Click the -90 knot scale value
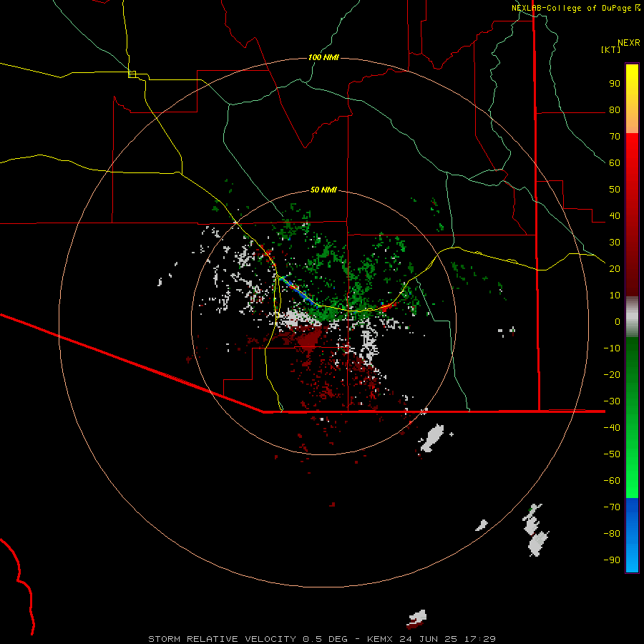Screen dimensions: 644x644 pyautogui.click(x=612, y=560)
